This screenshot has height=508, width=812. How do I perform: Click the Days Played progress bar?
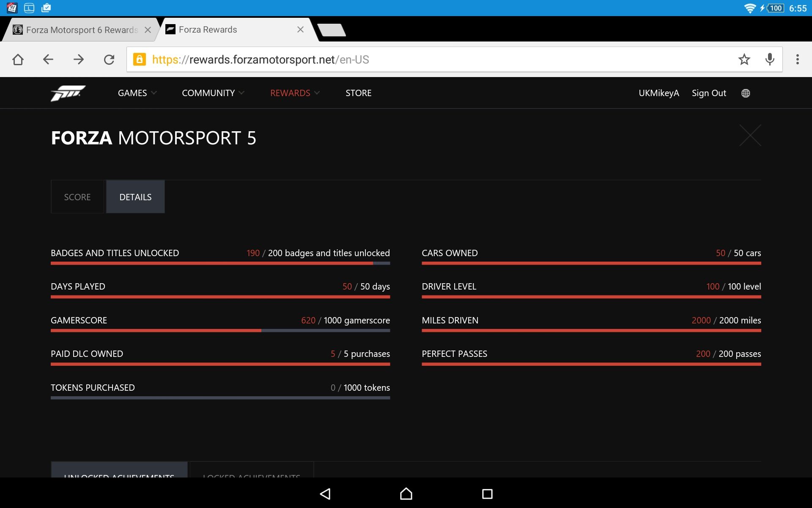220,297
